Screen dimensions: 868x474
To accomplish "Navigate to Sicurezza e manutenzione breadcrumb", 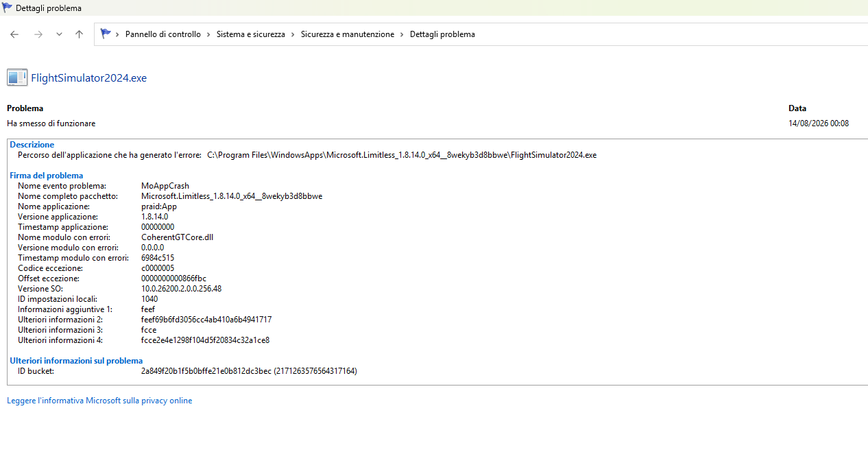I will coord(348,34).
